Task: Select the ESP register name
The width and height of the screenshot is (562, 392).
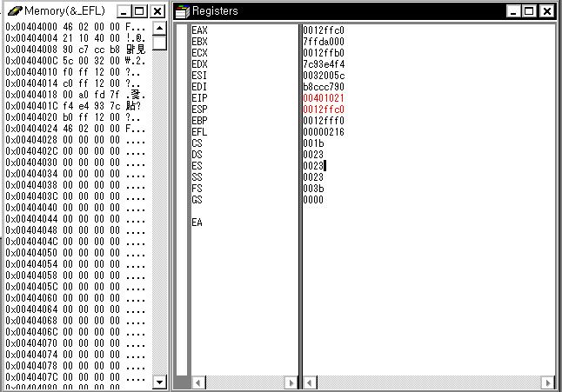Action: 199,110
